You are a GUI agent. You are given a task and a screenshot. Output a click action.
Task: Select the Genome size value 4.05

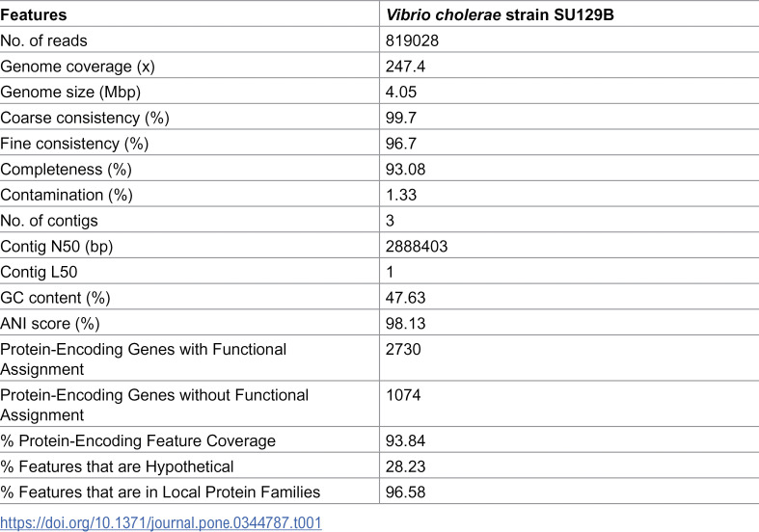tap(401, 92)
